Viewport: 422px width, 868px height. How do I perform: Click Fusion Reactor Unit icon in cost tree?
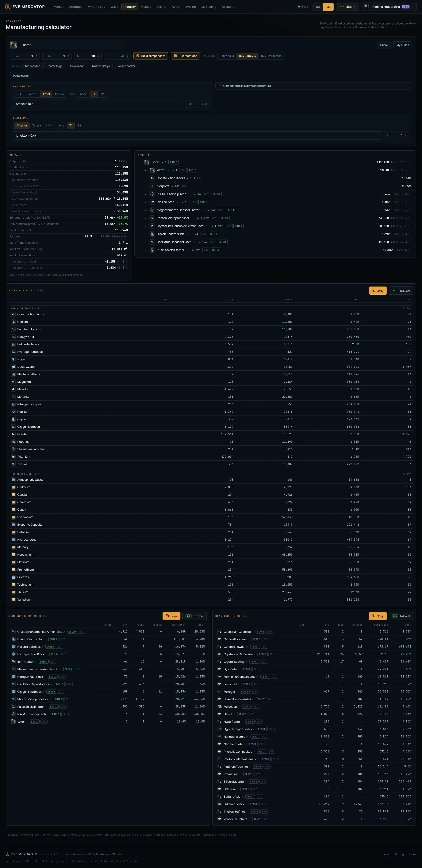click(x=152, y=234)
